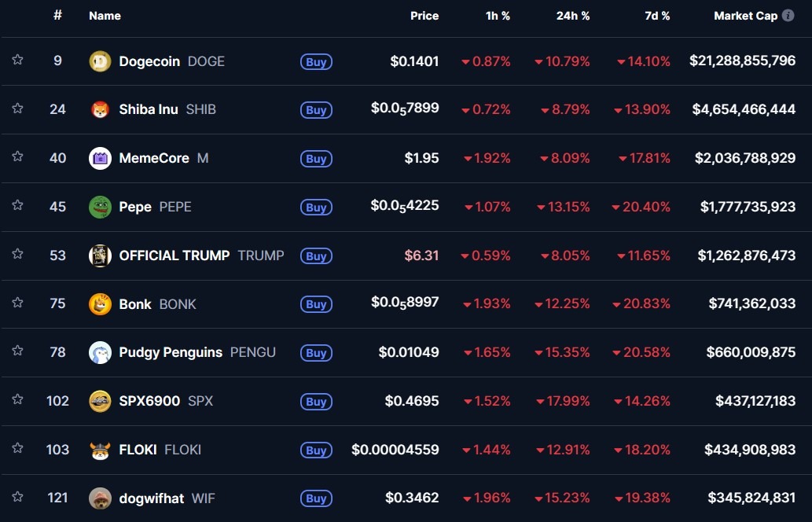Click the Bonk coin logo
Image resolution: width=812 pixels, height=522 pixels.
pyautogui.click(x=100, y=304)
